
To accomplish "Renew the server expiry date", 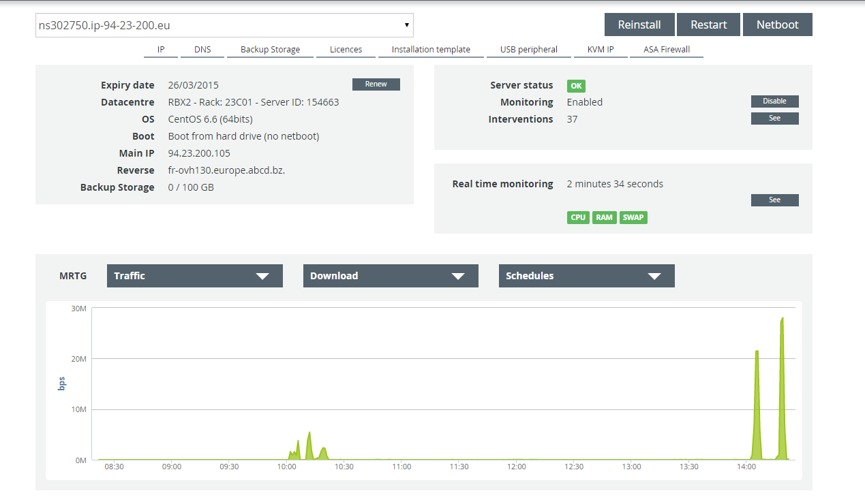I will pos(376,84).
